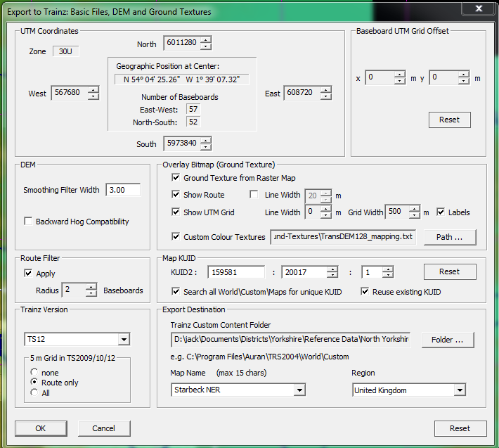The width and height of the screenshot is (499, 448).
Task: Click OK to confirm export
Action: (41, 428)
